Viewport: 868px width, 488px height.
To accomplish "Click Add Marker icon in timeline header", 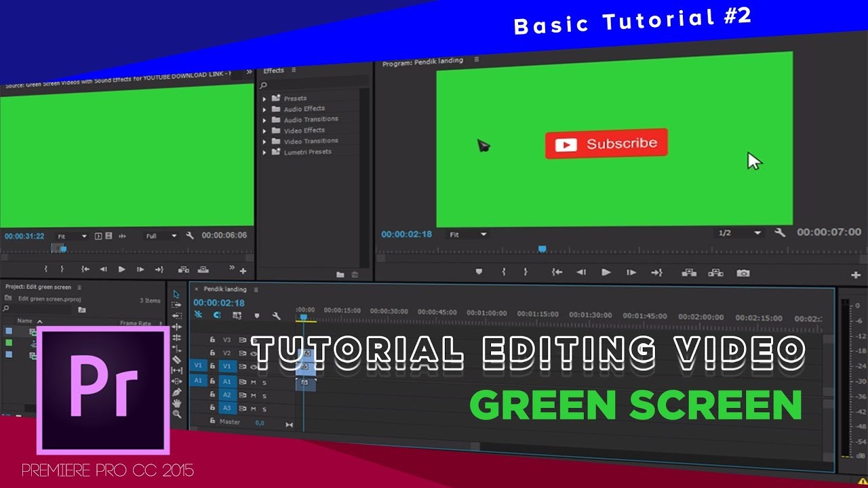I will (x=256, y=315).
